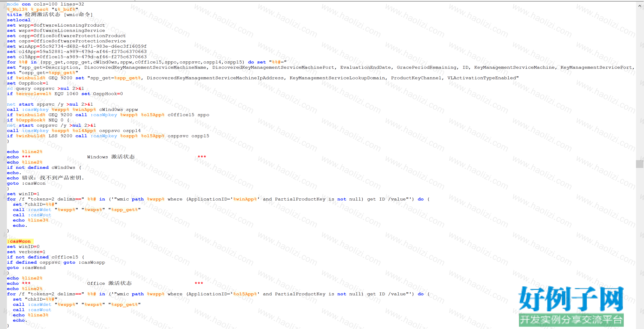Click the 'title 检测激活状态 [wmic命令]' line
Image resolution: width=644 pixels, height=329 pixels.
50,14
